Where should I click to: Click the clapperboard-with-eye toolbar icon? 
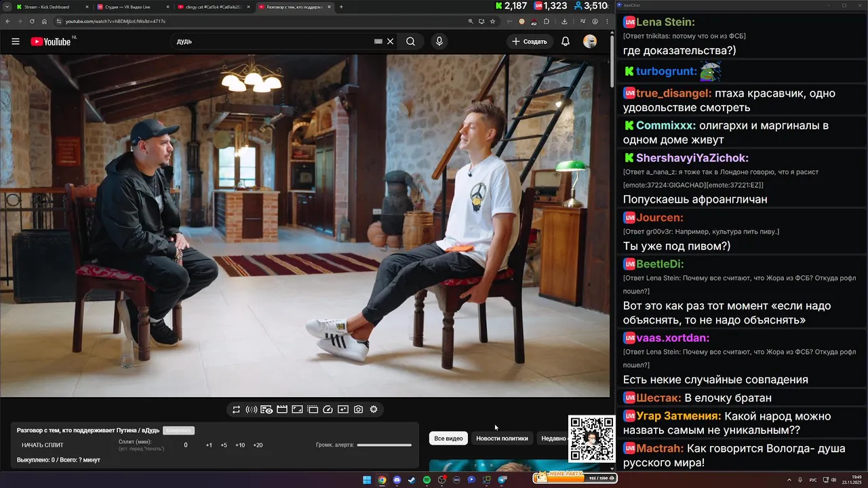tap(267, 409)
